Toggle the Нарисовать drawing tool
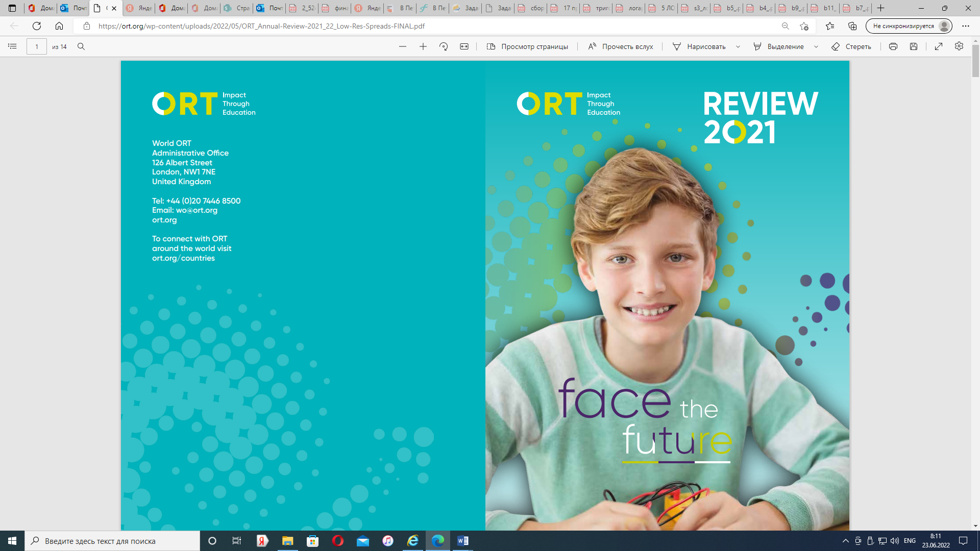 click(699, 46)
